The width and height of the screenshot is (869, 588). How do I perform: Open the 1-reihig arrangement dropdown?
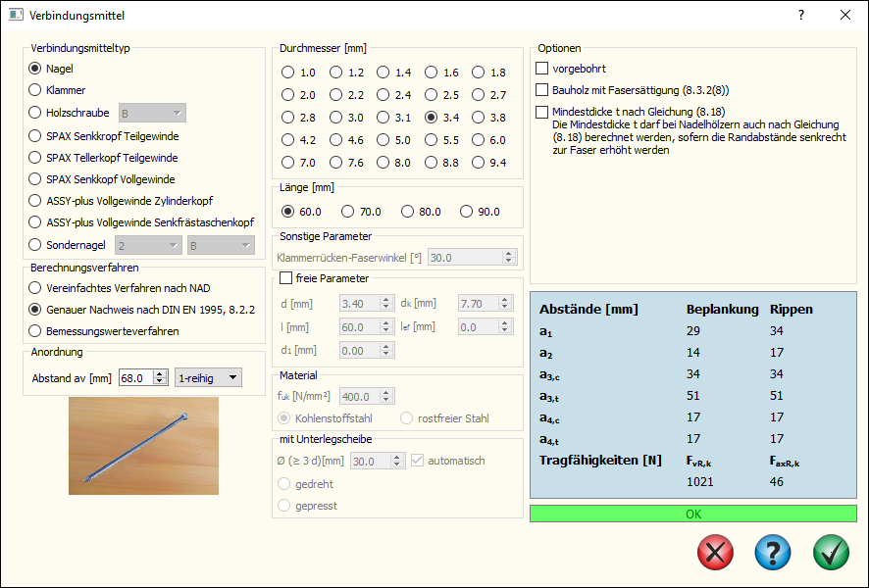tap(208, 377)
